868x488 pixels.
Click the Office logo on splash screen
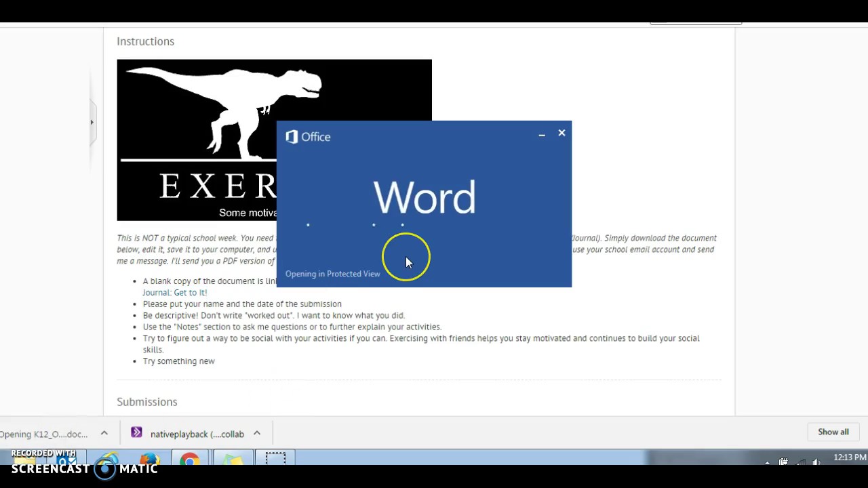click(x=308, y=137)
